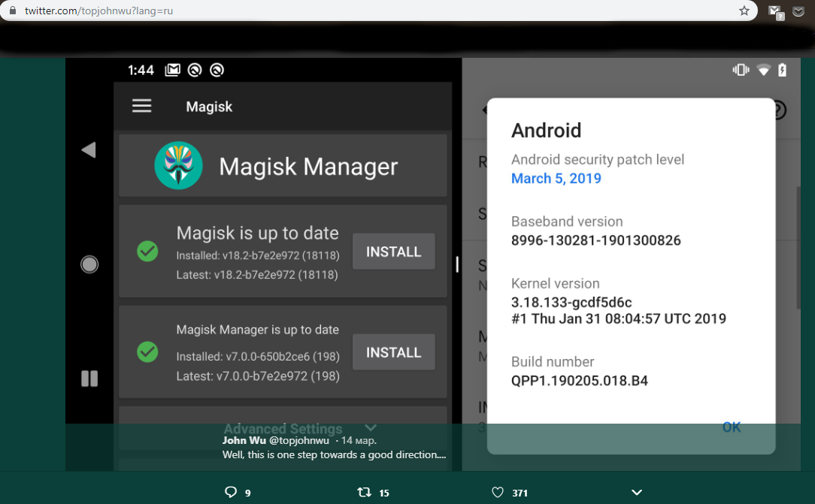Screen dimensions: 815x504
Task: Bookmark this page with the star icon
Action: point(744,11)
